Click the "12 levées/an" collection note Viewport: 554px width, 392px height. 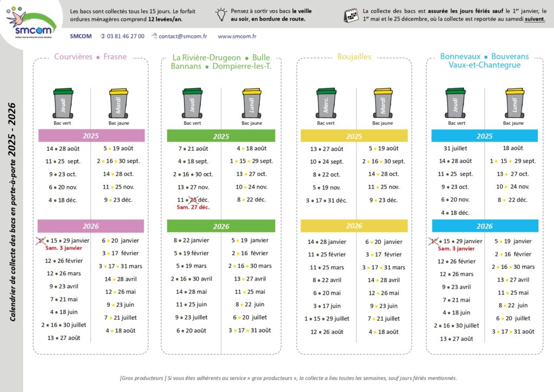pyautogui.click(x=165, y=19)
